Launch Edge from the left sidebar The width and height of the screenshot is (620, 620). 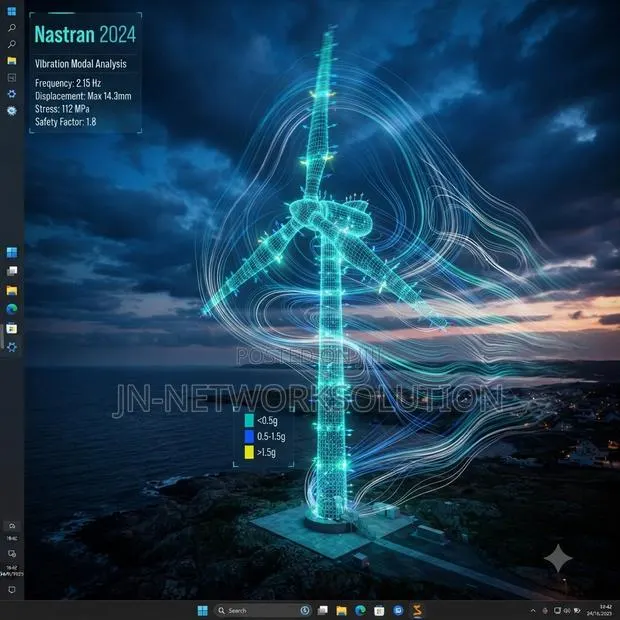click(x=12, y=309)
